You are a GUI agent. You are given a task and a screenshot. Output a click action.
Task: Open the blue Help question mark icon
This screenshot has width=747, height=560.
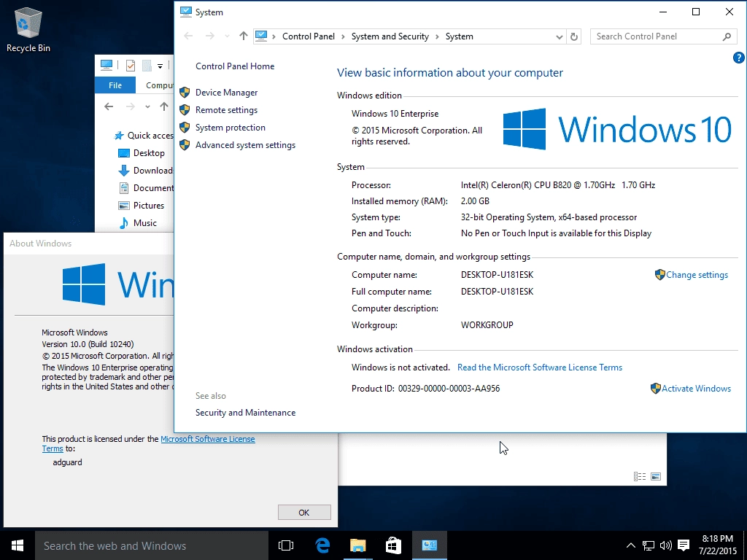738,58
